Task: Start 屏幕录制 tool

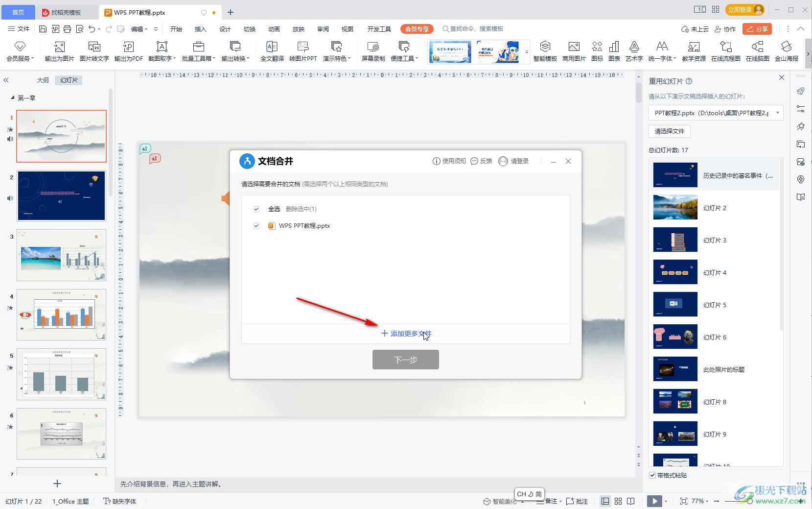Action: coord(373,51)
